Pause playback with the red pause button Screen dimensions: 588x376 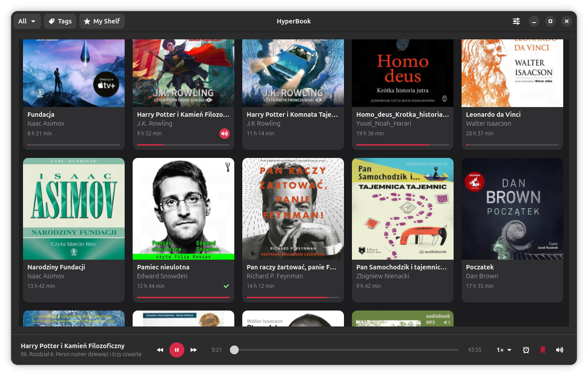click(177, 350)
